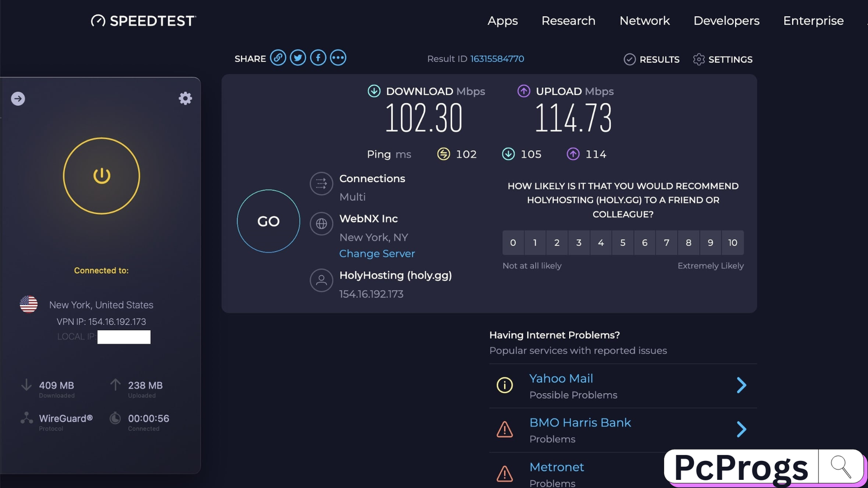The height and width of the screenshot is (488, 868).
Task: Open the Research menu
Action: click(569, 21)
